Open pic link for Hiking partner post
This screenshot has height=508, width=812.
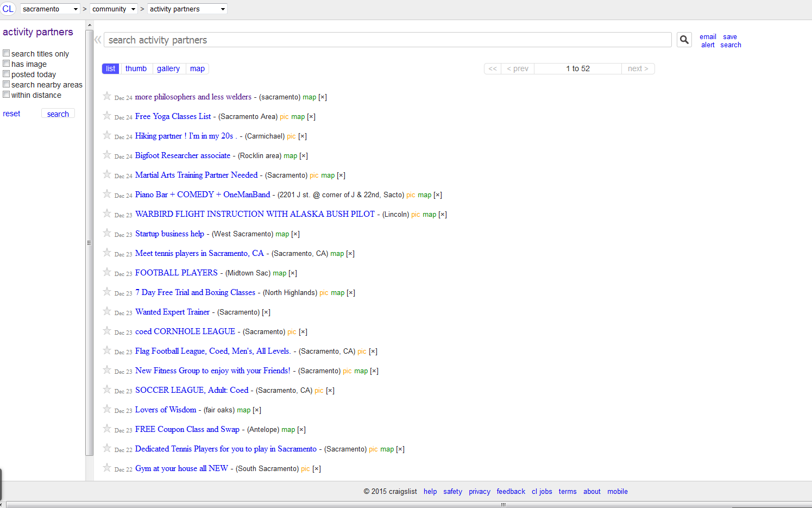(x=291, y=136)
